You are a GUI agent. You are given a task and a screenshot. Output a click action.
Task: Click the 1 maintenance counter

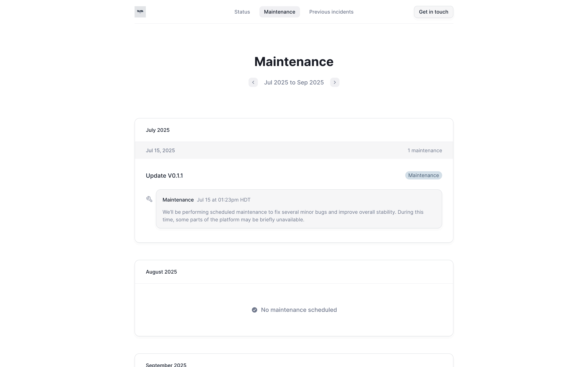pos(425,150)
